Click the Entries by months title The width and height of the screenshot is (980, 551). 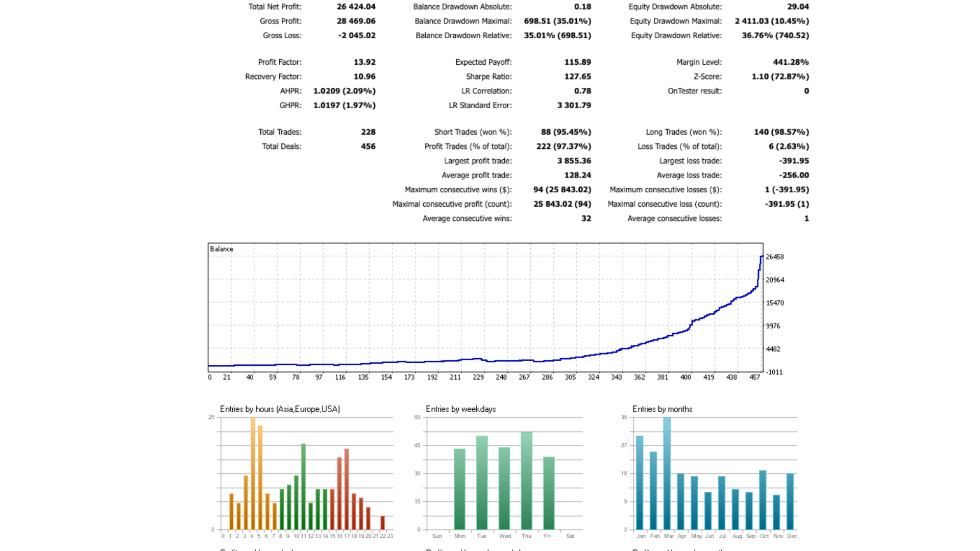(x=662, y=409)
